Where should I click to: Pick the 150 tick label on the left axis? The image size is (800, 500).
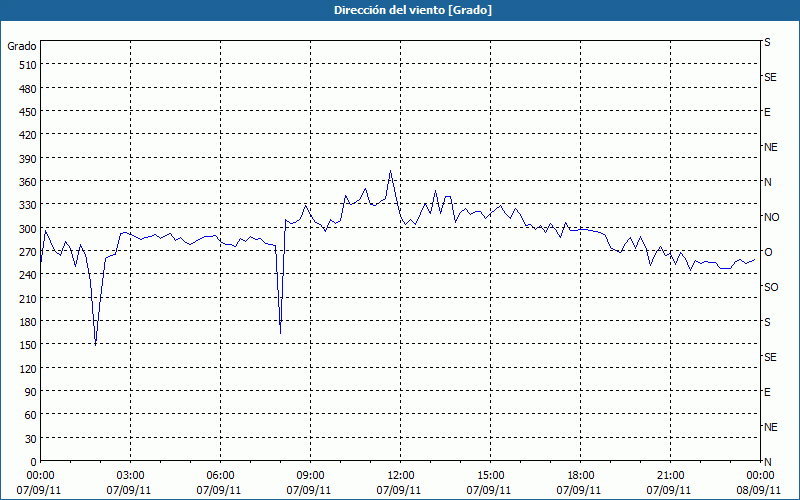(28, 345)
